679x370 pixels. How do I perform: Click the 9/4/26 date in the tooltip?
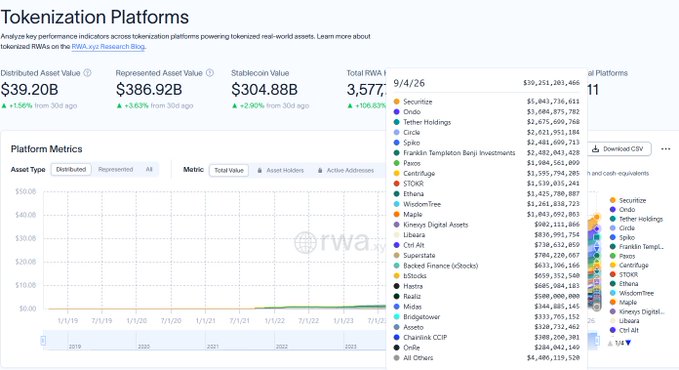click(409, 83)
